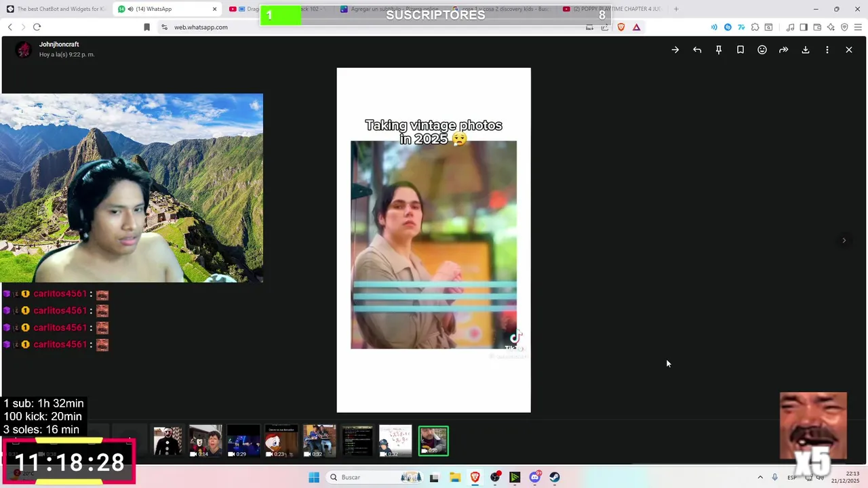The height and width of the screenshot is (488, 868).
Task: Click the Buscar taskbar search box
Action: (x=374, y=477)
